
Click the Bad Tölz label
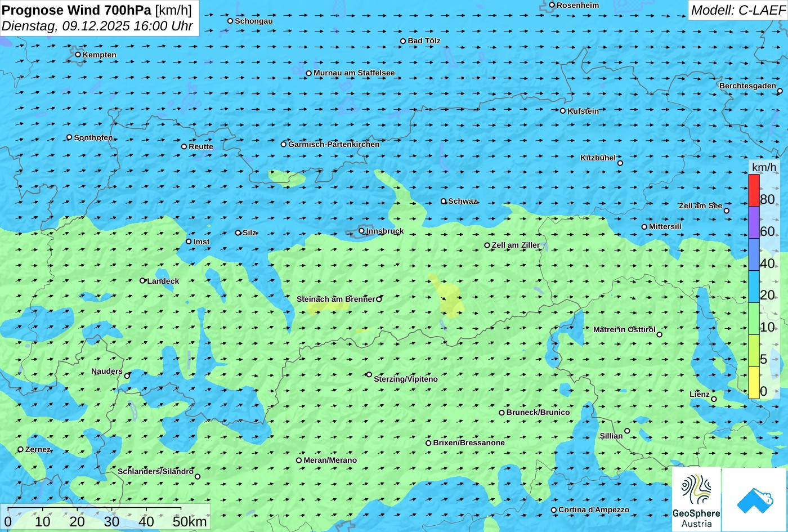click(x=424, y=41)
